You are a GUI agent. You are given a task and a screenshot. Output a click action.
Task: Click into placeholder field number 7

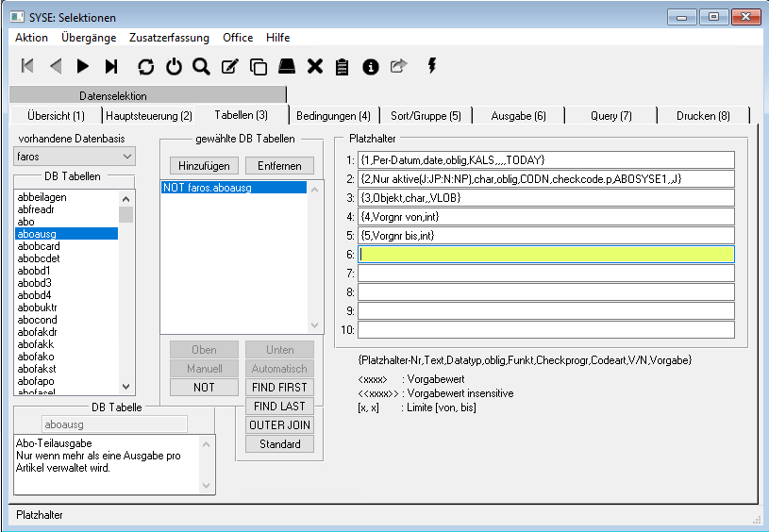click(x=545, y=274)
